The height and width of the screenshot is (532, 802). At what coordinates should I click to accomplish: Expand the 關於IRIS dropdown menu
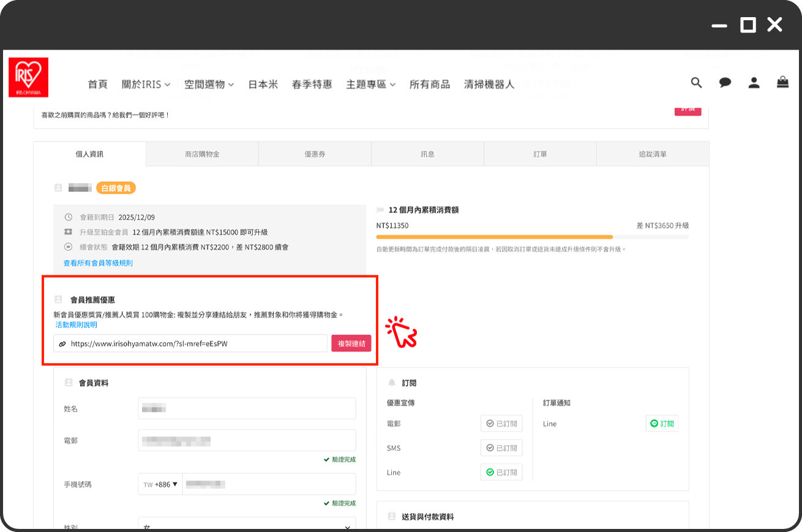tap(146, 84)
